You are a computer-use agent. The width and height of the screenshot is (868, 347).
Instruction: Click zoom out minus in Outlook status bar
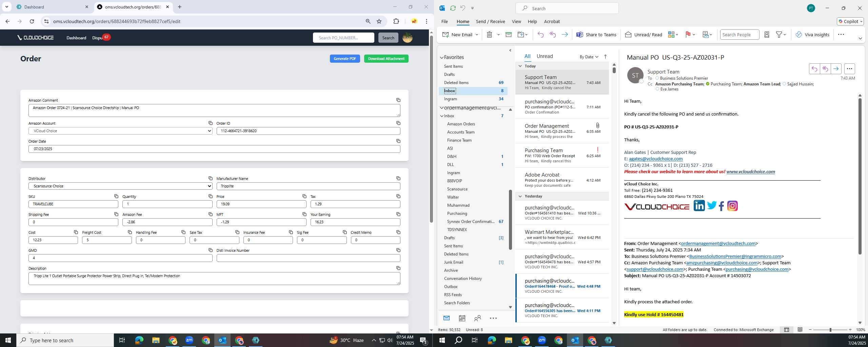click(810, 330)
